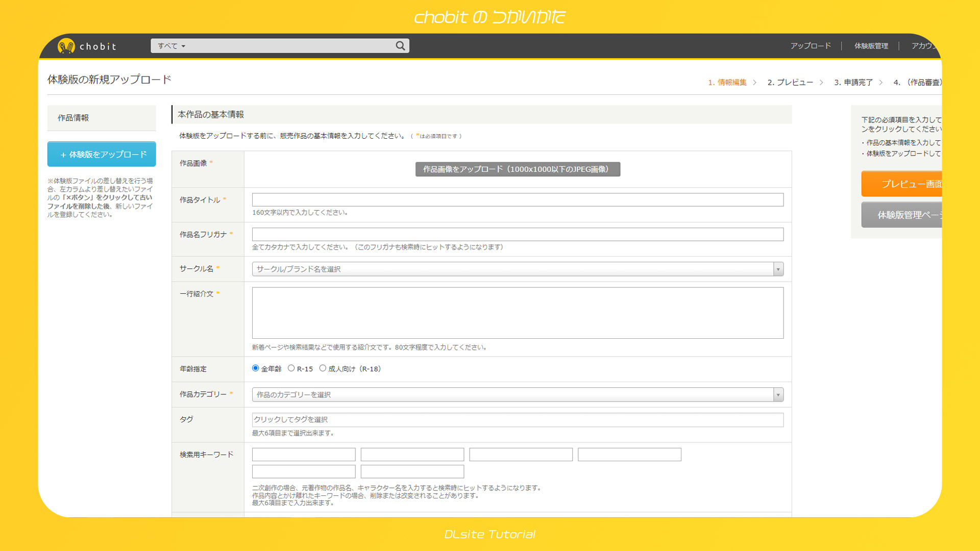Select the 作品情報 sidebar tab
The width and height of the screenshot is (980, 551).
pos(102,118)
